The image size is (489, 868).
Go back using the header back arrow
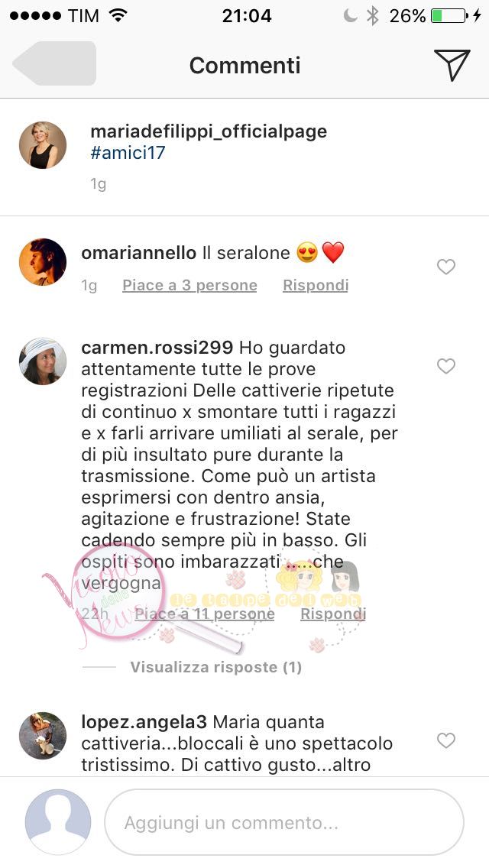pyautogui.click(x=54, y=63)
